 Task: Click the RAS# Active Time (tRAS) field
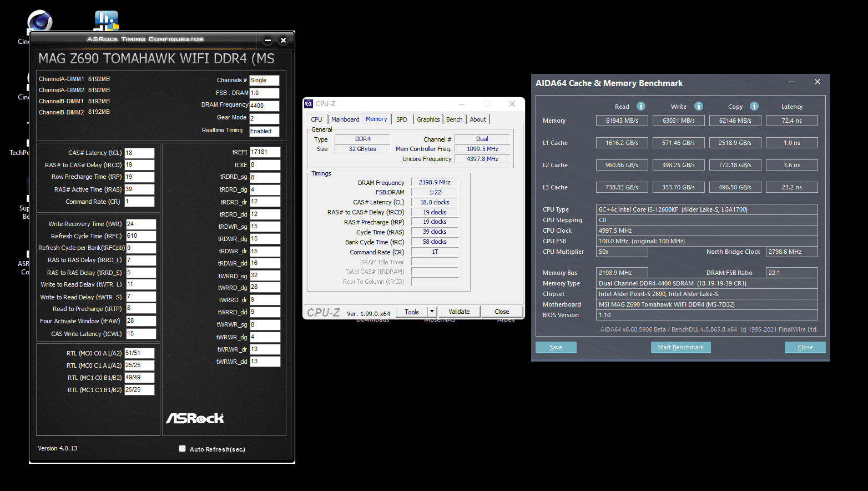tap(139, 189)
